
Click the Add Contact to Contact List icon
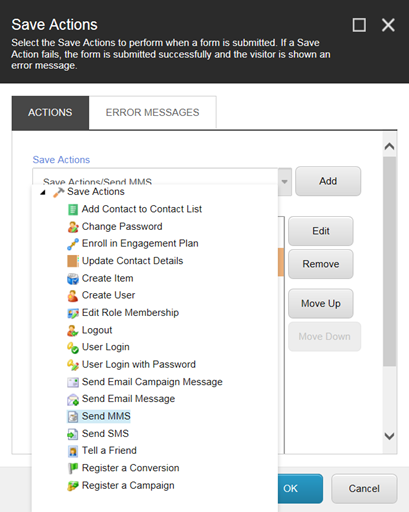click(73, 209)
